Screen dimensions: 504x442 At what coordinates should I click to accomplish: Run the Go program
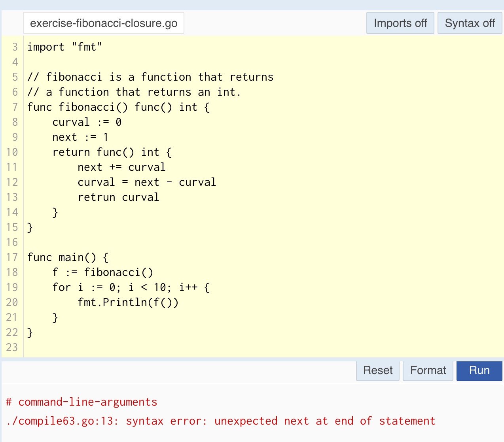click(479, 370)
